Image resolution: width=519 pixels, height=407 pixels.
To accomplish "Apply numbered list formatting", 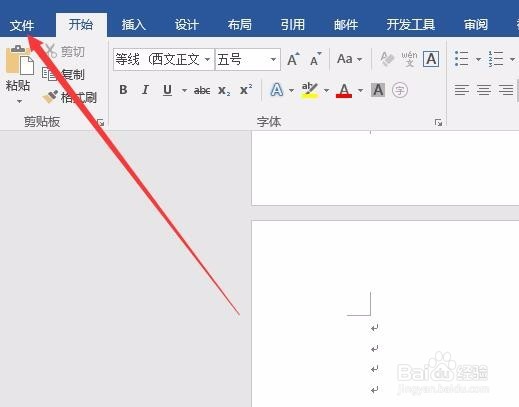I will [496, 59].
